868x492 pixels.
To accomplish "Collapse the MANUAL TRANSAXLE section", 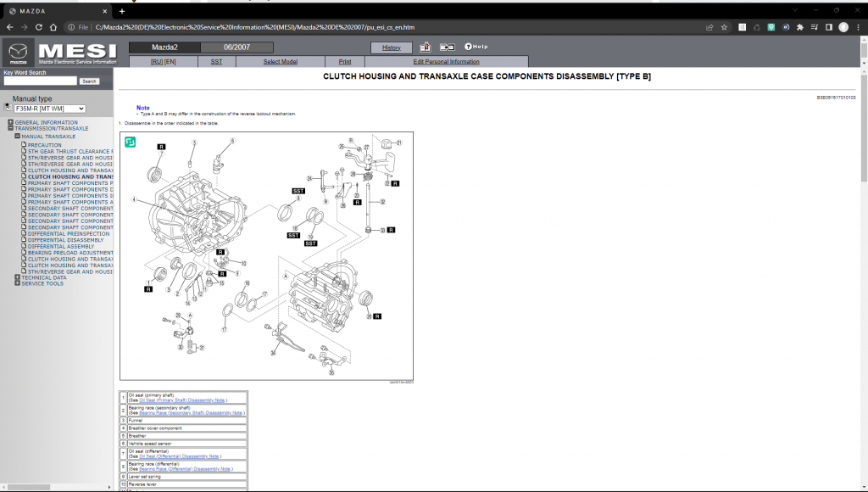I will pos(17,136).
